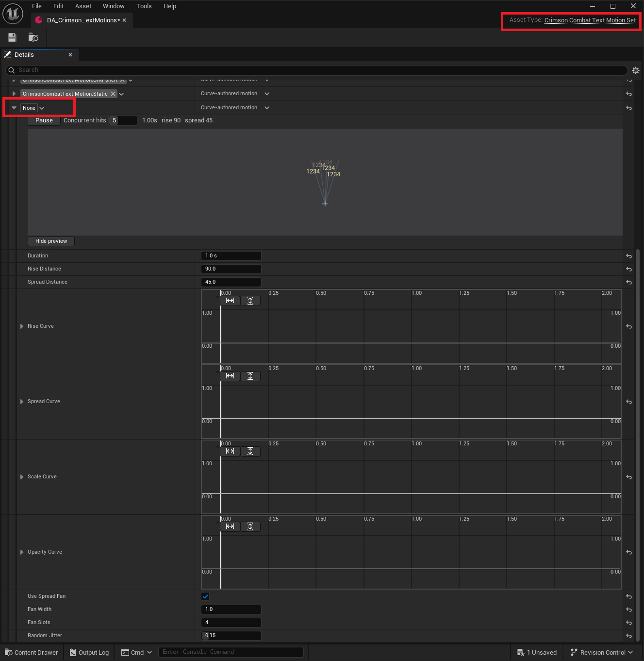Open the Output Log
The width and height of the screenshot is (644, 661).
click(89, 652)
